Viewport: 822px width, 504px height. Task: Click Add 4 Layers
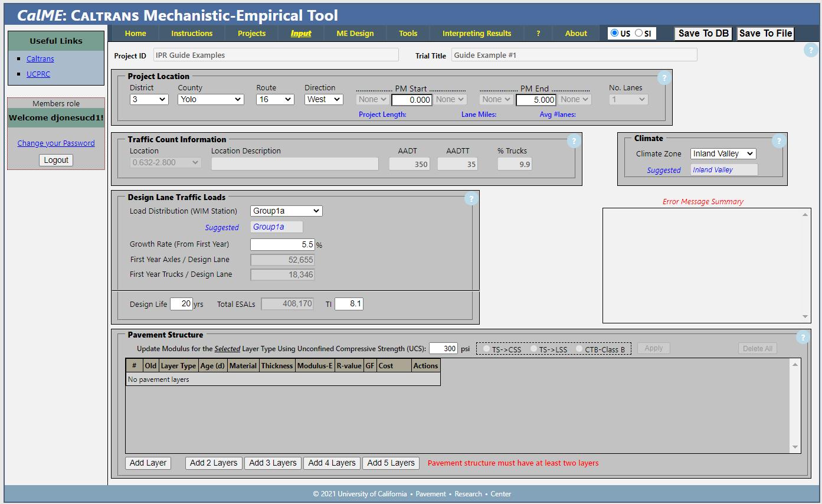[x=332, y=463]
